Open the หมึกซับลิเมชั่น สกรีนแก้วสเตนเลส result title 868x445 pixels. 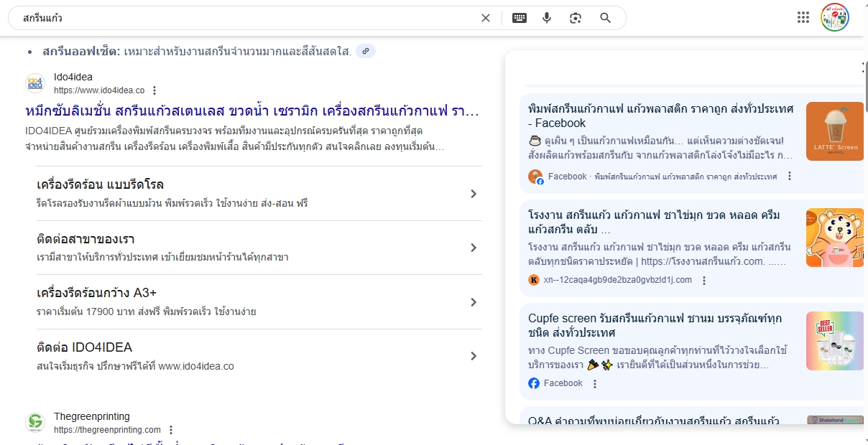[251, 111]
